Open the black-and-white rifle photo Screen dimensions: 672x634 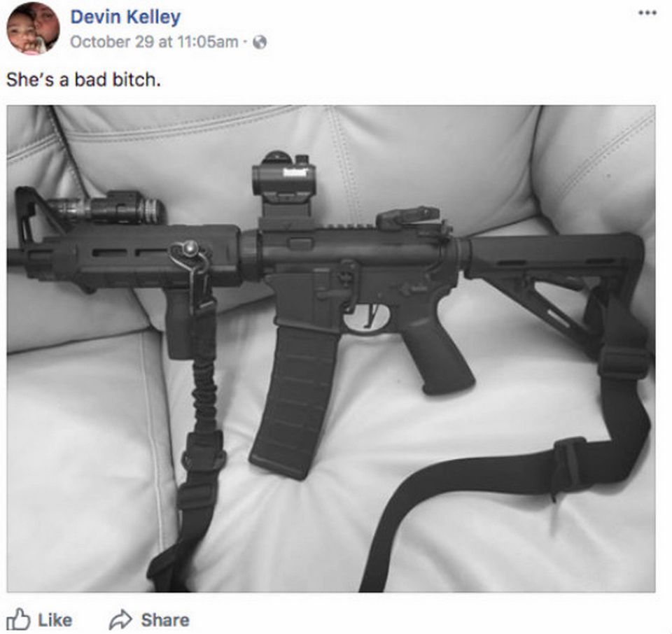pyautogui.click(x=331, y=348)
